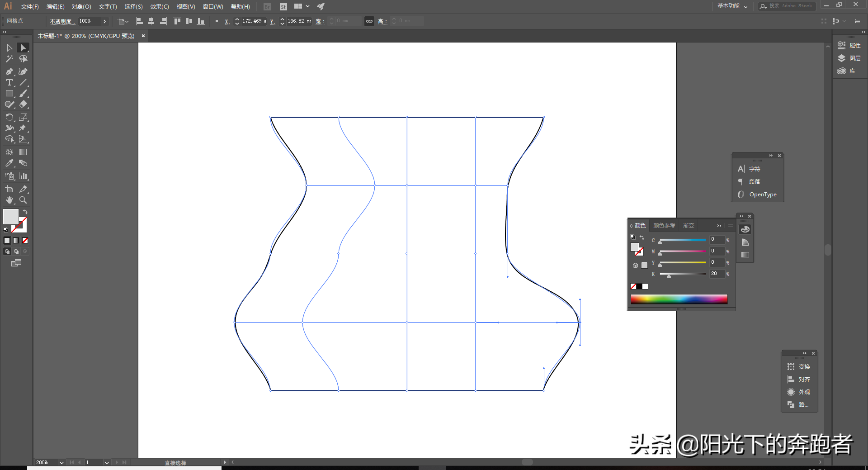Open 窗口(W) menu
This screenshot has height=470, width=868.
click(x=213, y=7)
